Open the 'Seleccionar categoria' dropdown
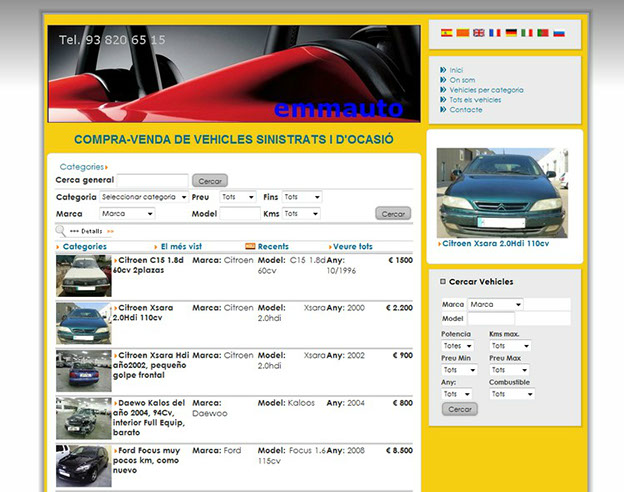 pos(143,197)
